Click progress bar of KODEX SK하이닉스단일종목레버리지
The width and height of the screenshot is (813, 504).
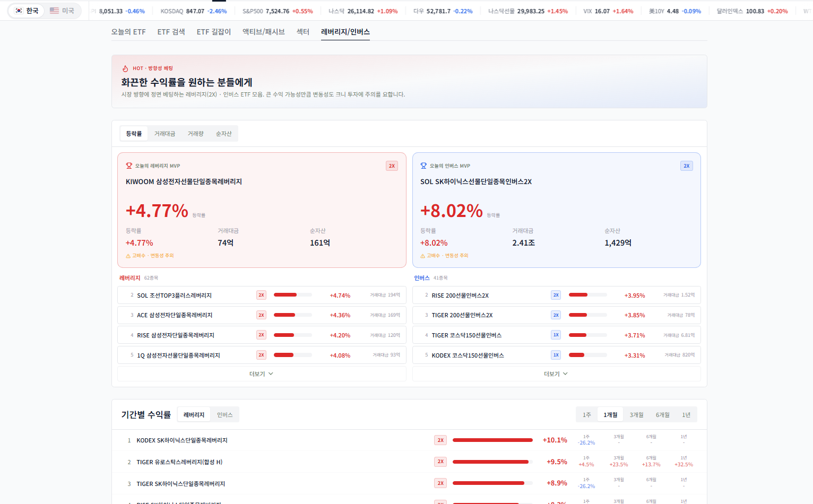tap(492, 440)
